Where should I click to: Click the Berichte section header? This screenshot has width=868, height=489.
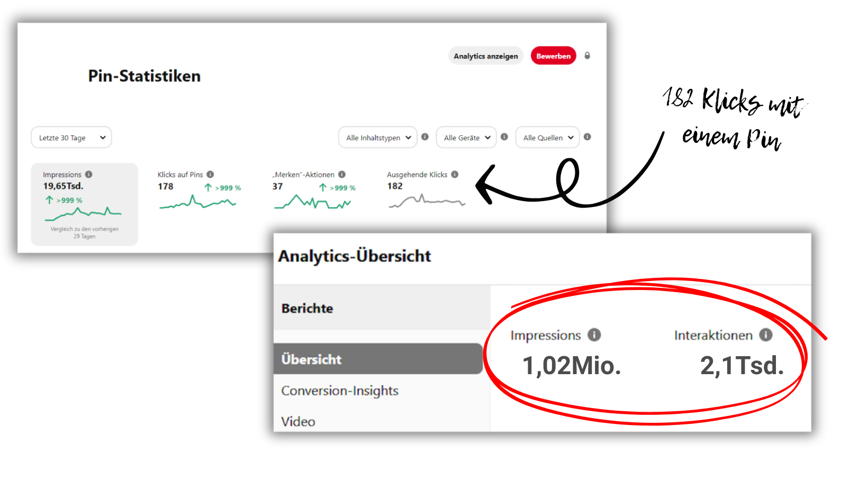tap(382, 308)
